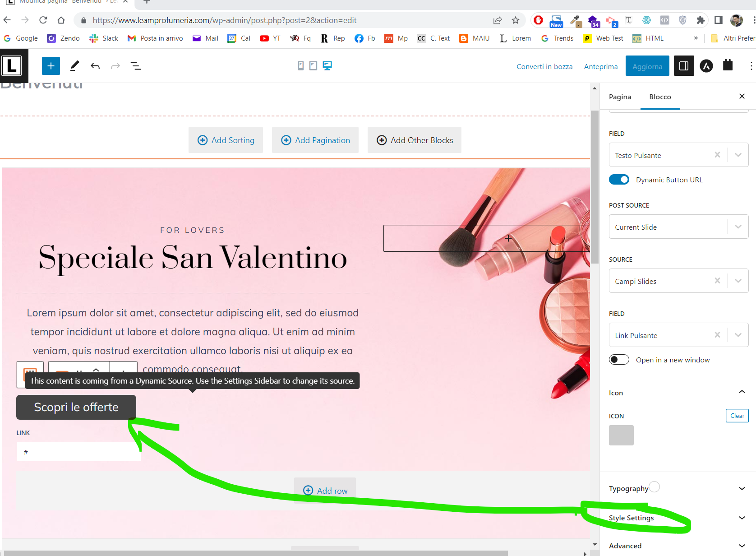Image resolution: width=756 pixels, height=556 pixels.
Task: Select the Speciale San Valentino heading
Action: pos(193,258)
